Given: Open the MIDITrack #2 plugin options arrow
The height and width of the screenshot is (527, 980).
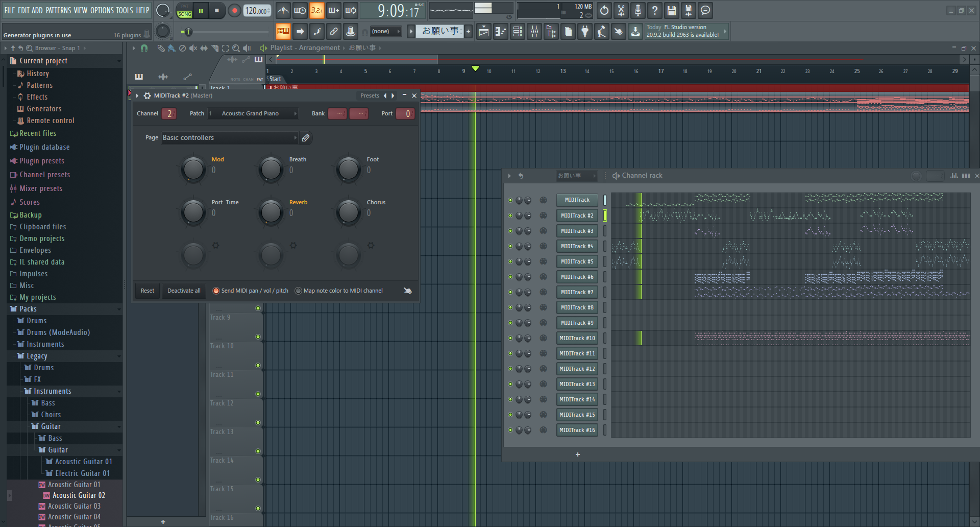Looking at the screenshot, I should point(137,95).
